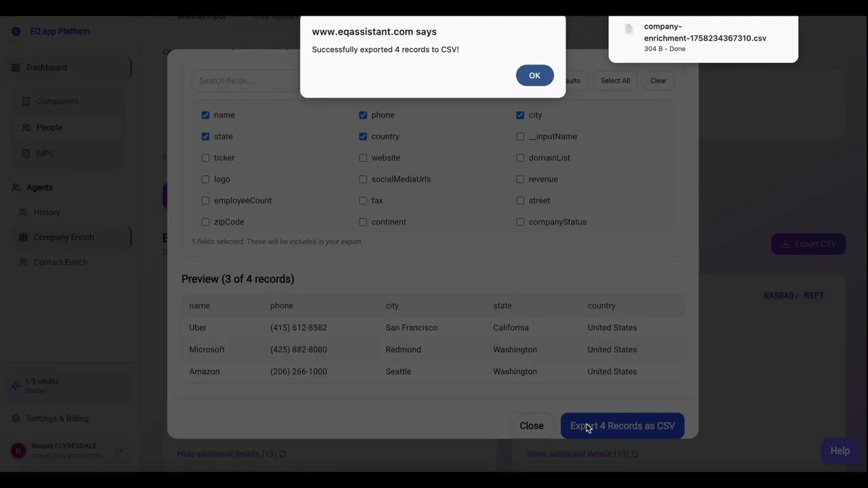Click the Companies building icon
The height and width of the screenshot is (488, 868).
click(26, 102)
